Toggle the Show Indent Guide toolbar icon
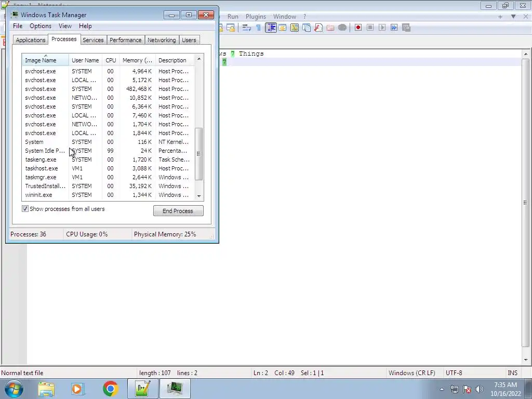532x399 pixels. click(x=271, y=28)
